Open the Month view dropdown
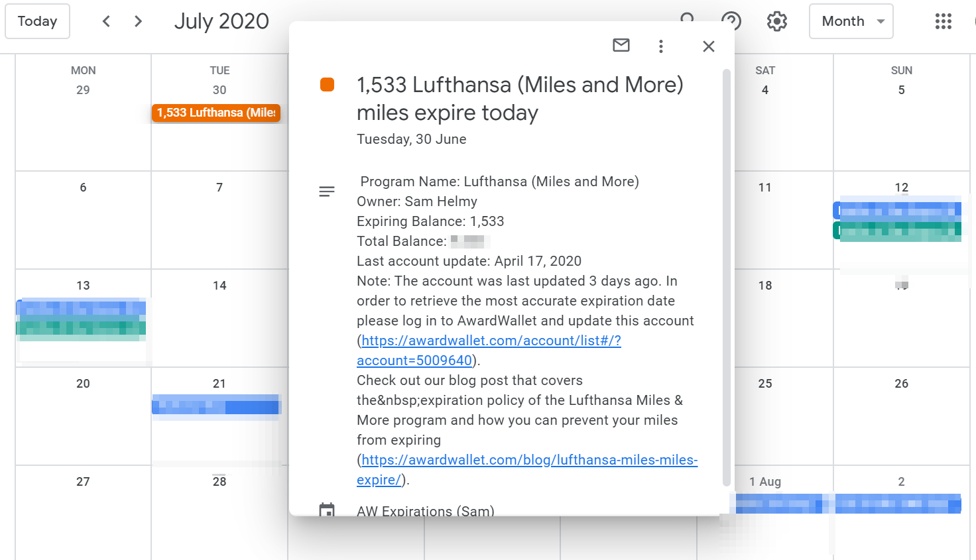 tap(851, 21)
